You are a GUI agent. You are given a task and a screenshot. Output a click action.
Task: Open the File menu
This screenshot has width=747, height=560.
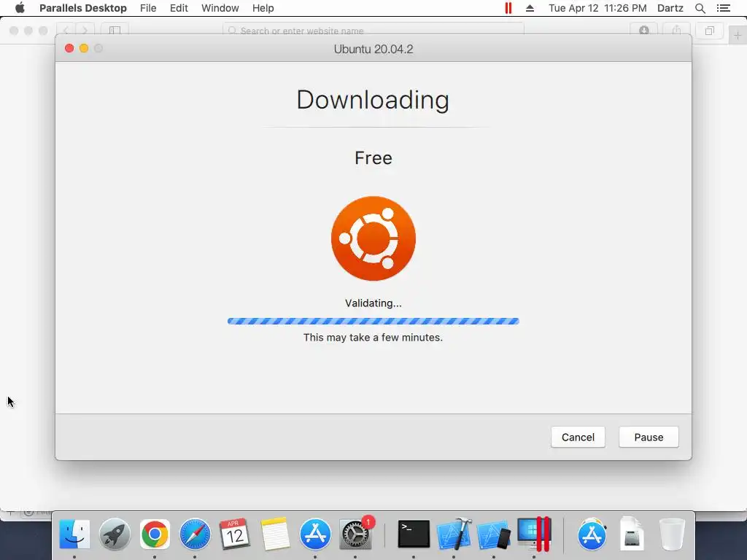click(148, 8)
